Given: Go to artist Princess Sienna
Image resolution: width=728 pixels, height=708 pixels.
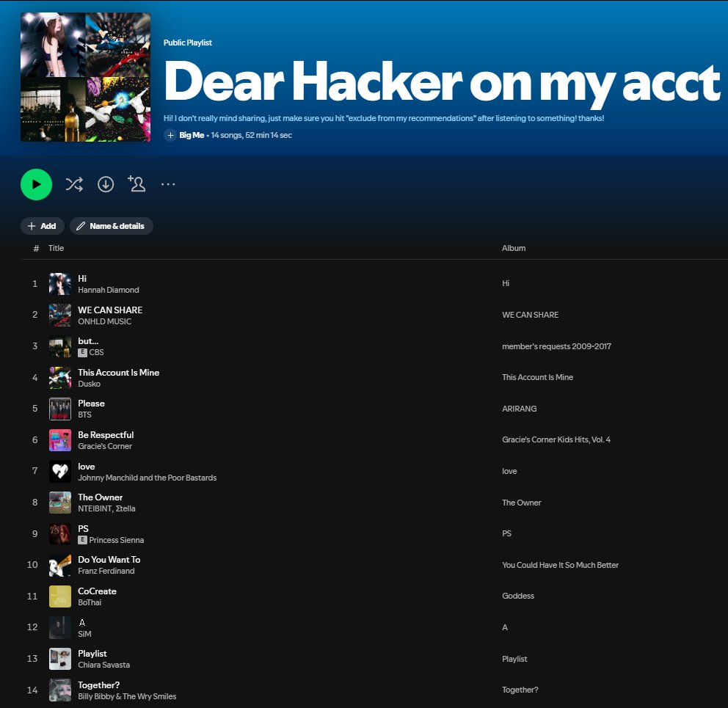Looking at the screenshot, I should tap(117, 540).
